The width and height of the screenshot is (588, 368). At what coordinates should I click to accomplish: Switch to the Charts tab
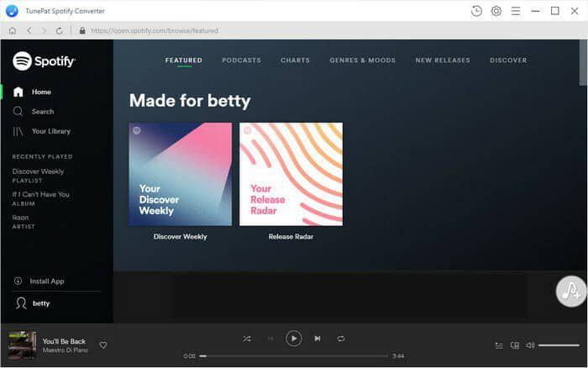(x=295, y=60)
